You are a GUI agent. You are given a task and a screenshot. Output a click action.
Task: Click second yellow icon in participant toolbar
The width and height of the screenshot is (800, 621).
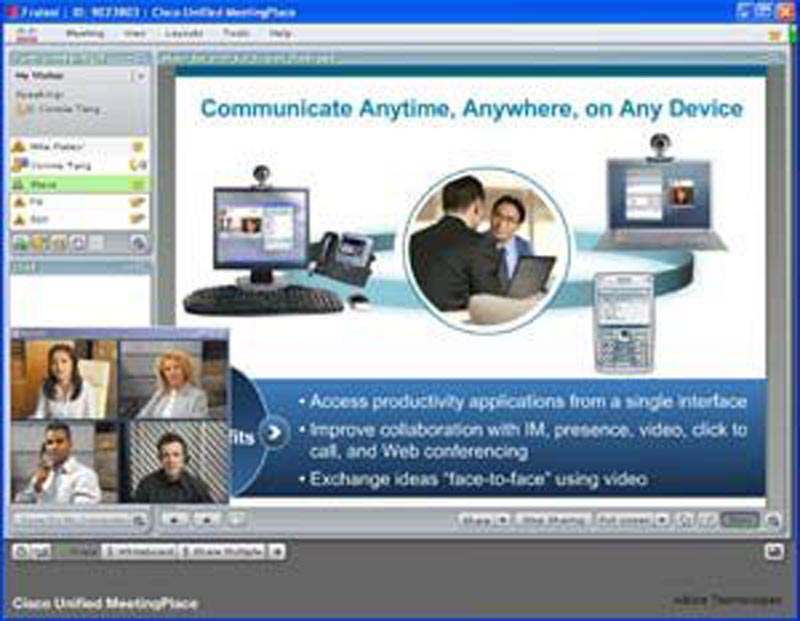38,243
